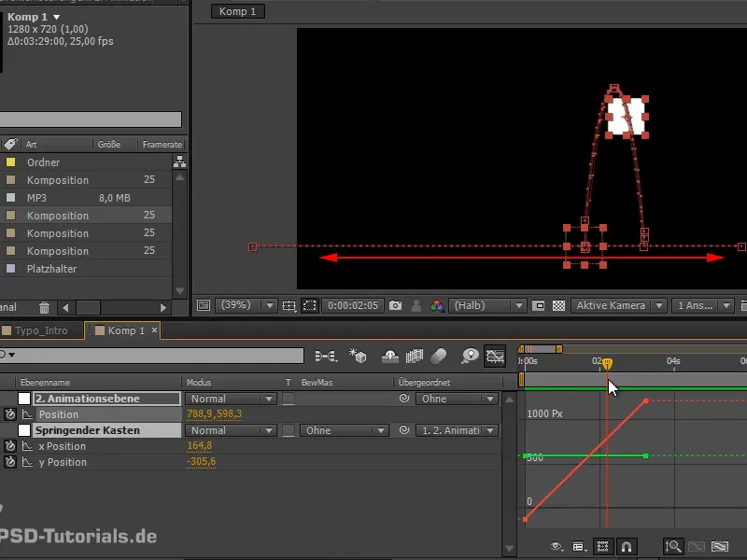Open Modus dropdown for Springender Kasten

(231, 430)
